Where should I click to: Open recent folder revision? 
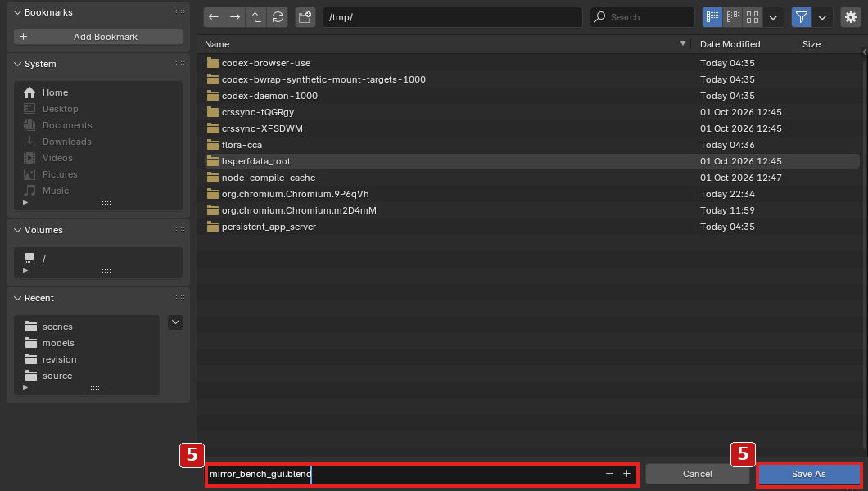coord(87,359)
